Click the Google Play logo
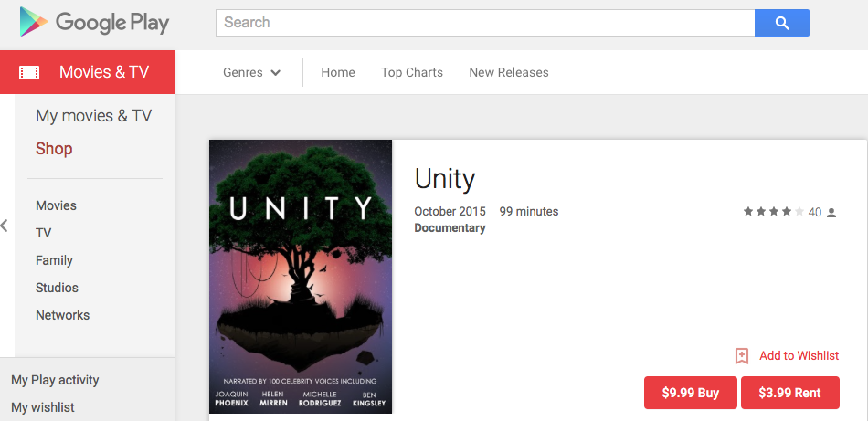The width and height of the screenshot is (868, 421). (94, 23)
